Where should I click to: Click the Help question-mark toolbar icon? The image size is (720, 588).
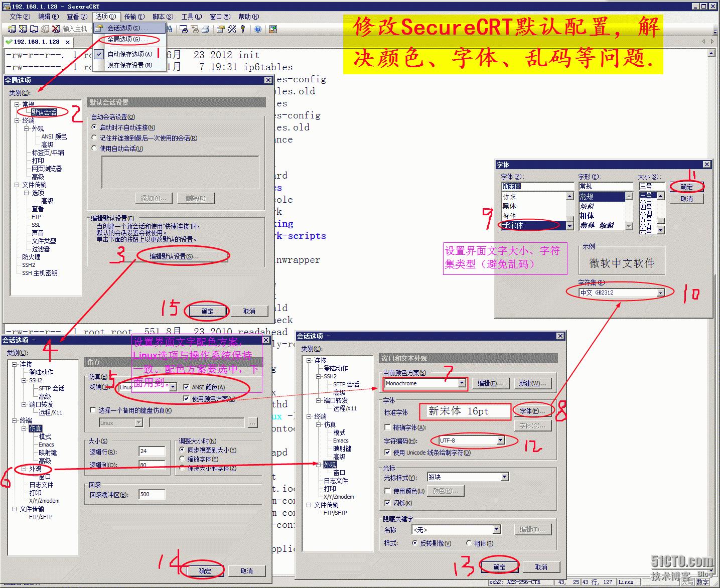tap(258, 29)
